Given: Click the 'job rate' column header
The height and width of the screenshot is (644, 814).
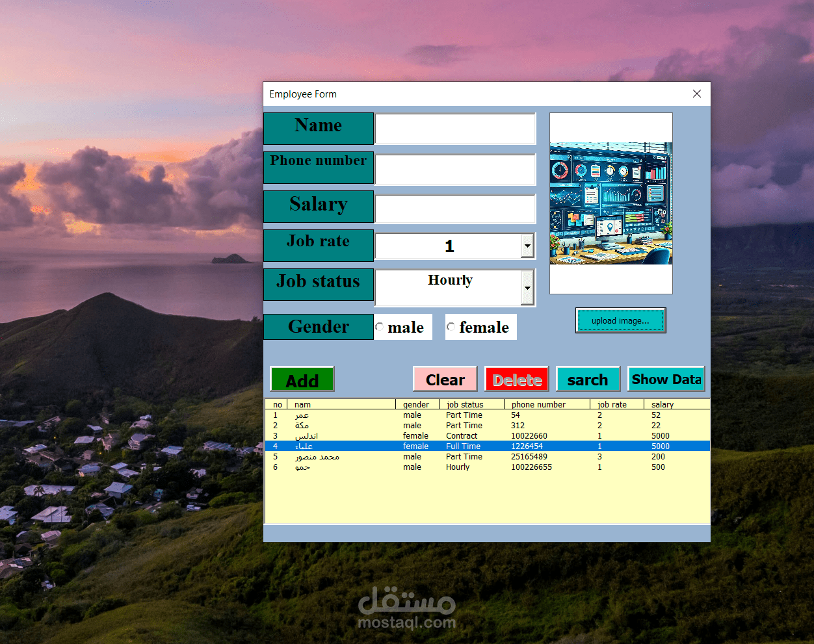Looking at the screenshot, I should tap(617, 404).
